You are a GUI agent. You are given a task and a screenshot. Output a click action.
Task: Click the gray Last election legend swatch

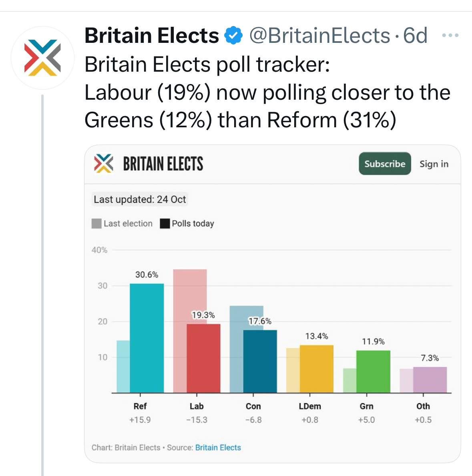pos(96,223)
